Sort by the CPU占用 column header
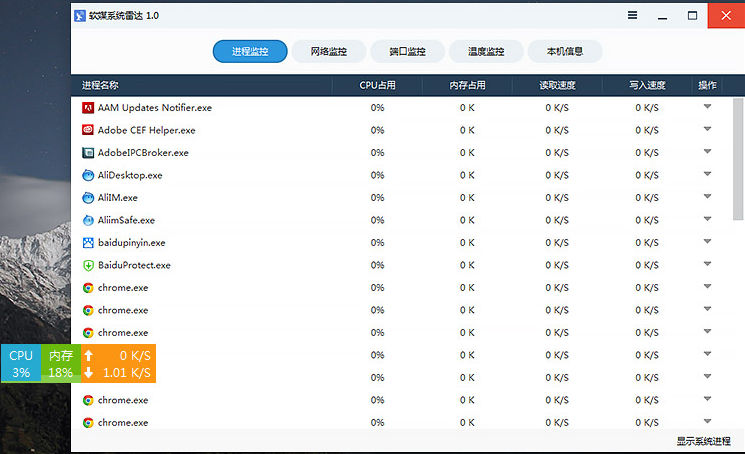Image resolution: width=745 pixels, height=454 pixels. point(377,85)
